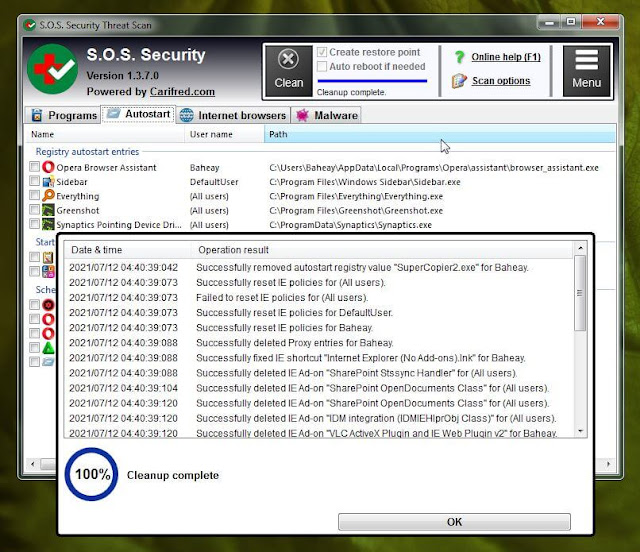Open the Menu button
This screenshot has width=640, height=552.
(x=587, y=71)
